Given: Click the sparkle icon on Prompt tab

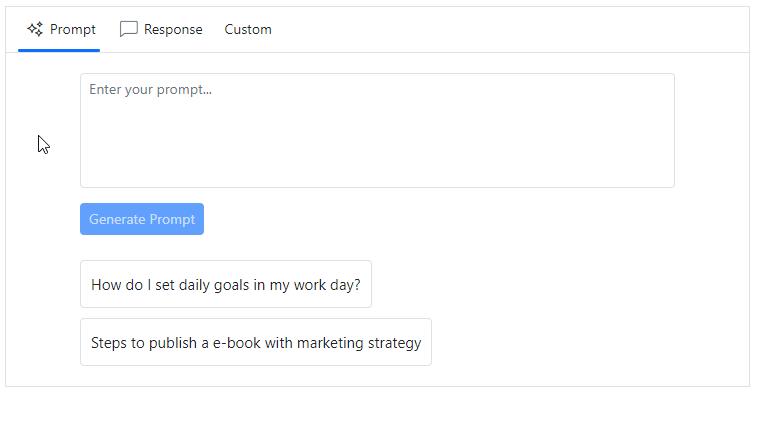Looking at the screenshot, I should tap(35, 29).
